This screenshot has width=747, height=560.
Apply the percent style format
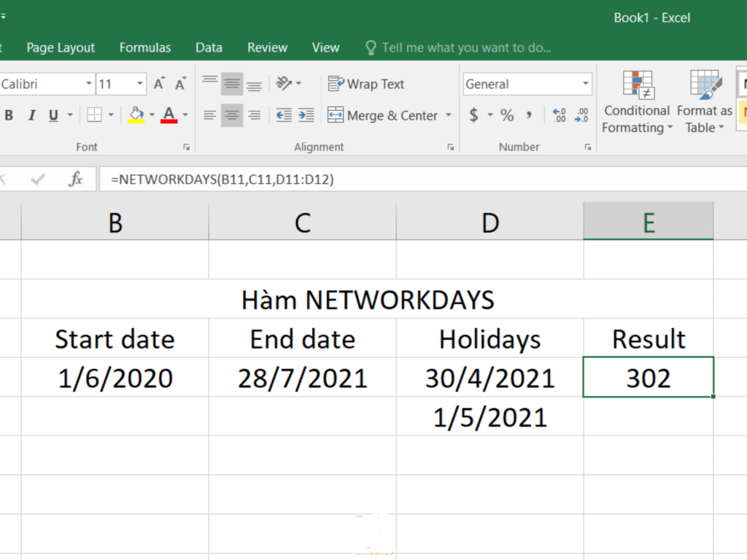[x=507, y=115]
